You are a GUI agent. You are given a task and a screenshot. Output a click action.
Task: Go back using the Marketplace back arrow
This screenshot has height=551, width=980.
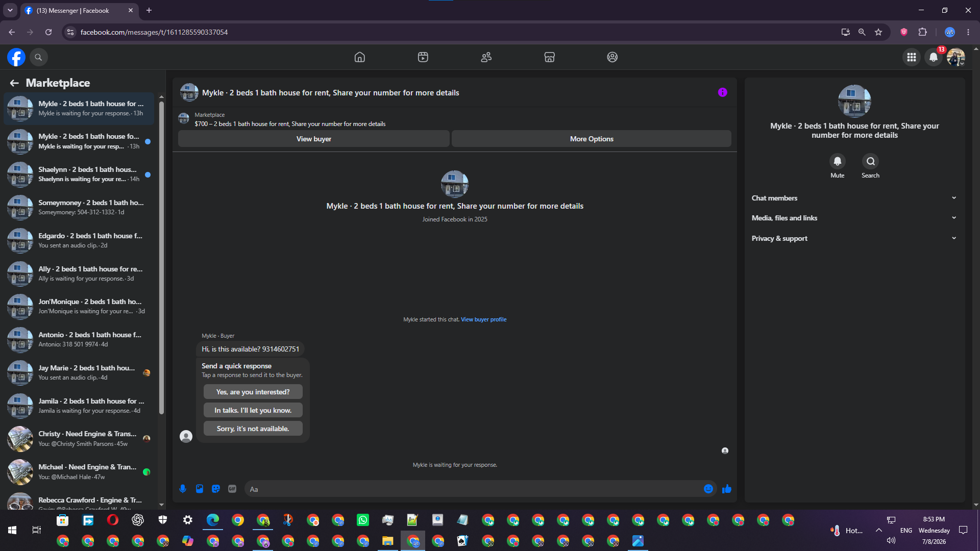click(14, 83)
